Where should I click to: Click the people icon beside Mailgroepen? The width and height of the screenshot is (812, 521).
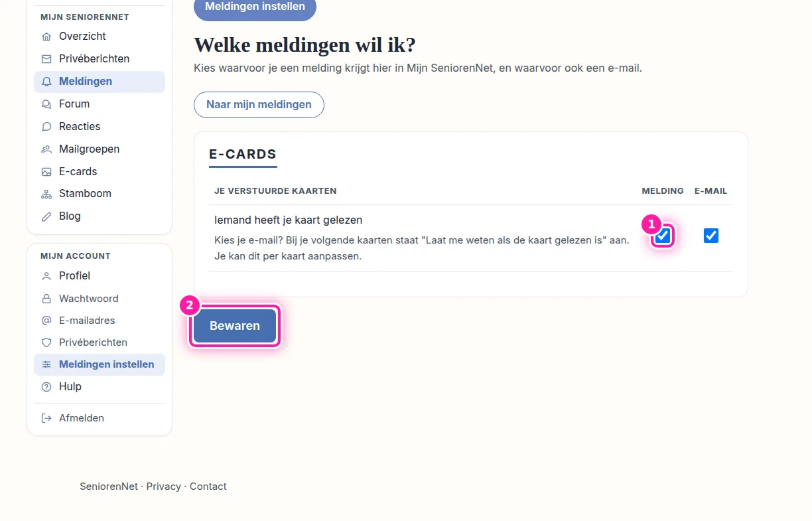tap(46, 149)
